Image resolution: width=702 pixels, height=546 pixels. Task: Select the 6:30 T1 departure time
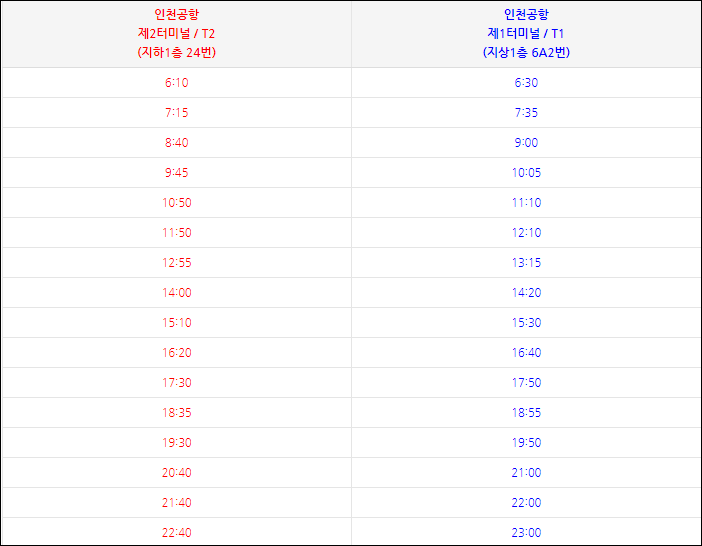[526, 83]
